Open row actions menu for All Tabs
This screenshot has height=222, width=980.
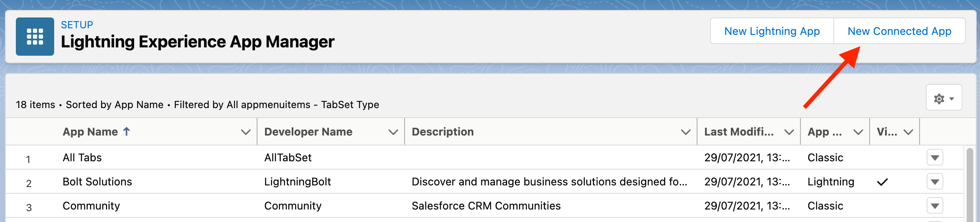(x=935, y=158)
